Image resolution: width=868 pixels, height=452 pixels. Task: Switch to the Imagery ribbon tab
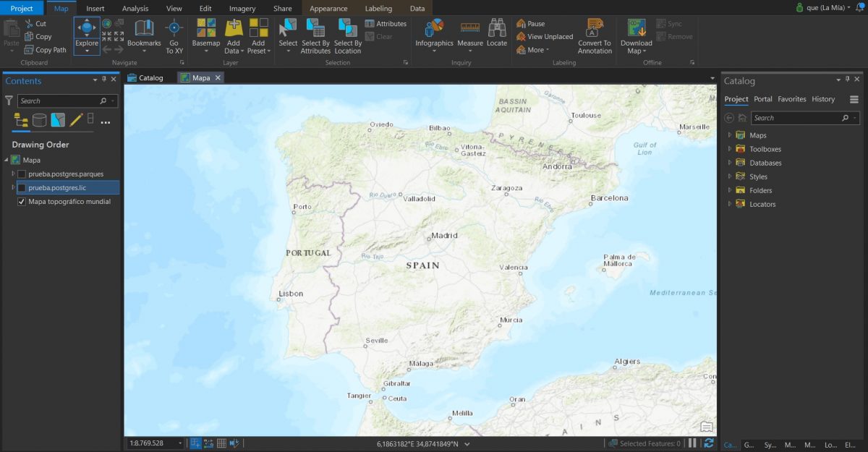pyautogui.click(x=242, y=8)
